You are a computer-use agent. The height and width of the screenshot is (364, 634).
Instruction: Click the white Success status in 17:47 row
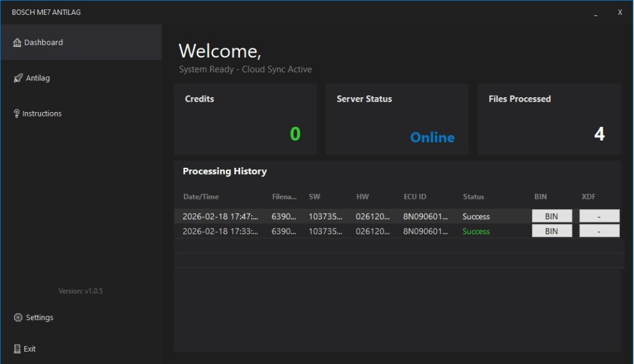click(476, 217)
